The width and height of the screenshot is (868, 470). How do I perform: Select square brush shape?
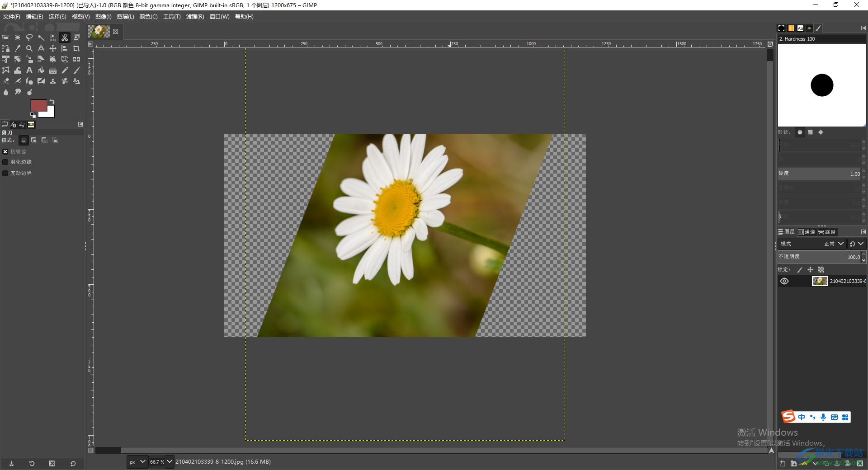click(811, 132)
